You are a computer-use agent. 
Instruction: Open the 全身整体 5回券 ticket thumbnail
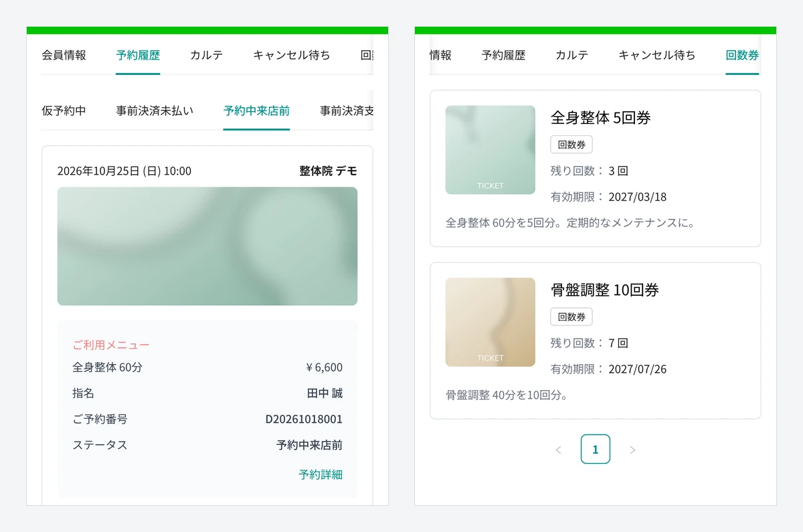tap(490, 150)
